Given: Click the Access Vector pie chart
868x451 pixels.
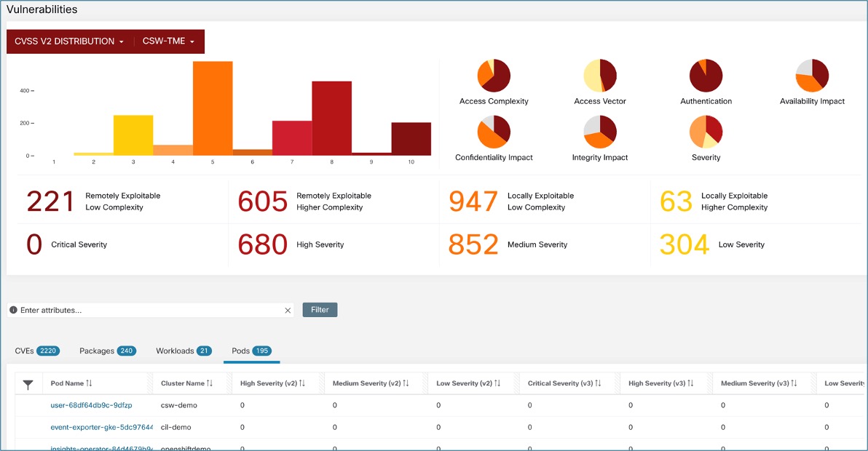Looking at the screenshot, I should tap(600, 76).
